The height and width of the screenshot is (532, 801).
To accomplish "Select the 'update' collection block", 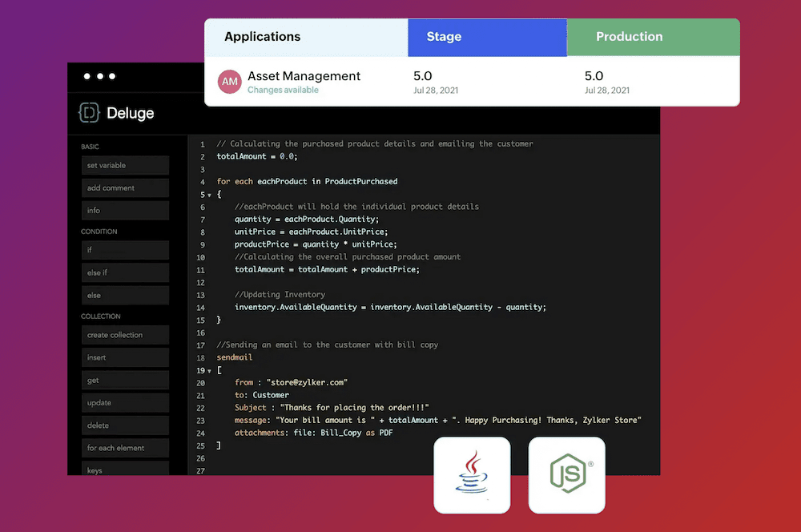I will 125,402.
